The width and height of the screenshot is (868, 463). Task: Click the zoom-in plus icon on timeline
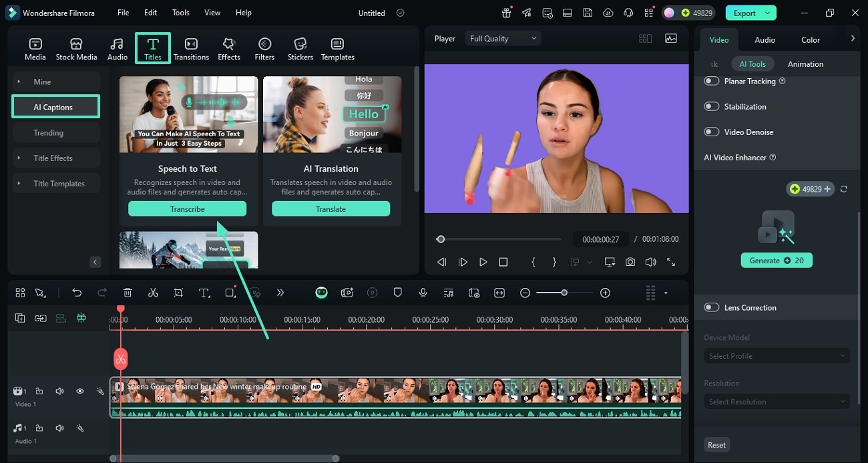[x=605, y=293]
